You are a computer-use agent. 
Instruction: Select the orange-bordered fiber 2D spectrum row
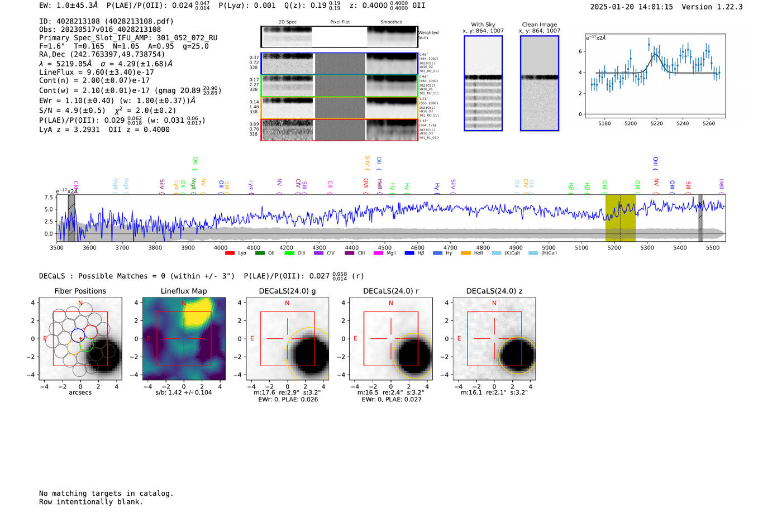(x=339, y=108)
